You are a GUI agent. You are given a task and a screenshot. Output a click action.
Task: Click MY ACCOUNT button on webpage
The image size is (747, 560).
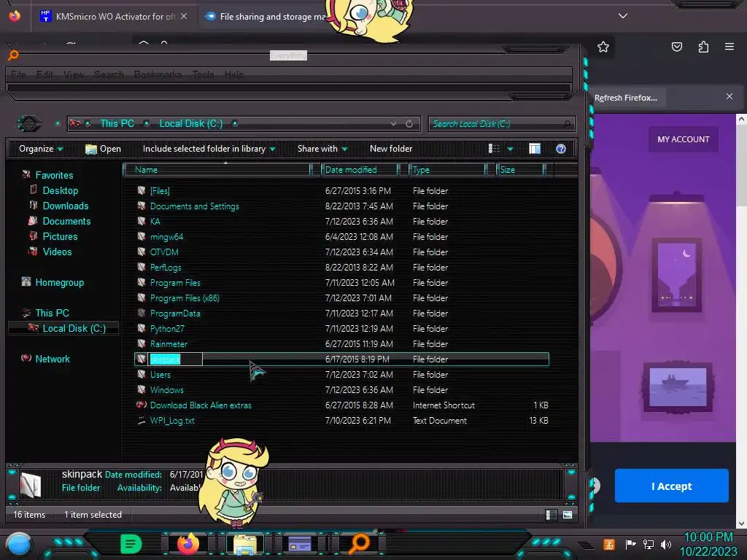click(x=683, y=139)
